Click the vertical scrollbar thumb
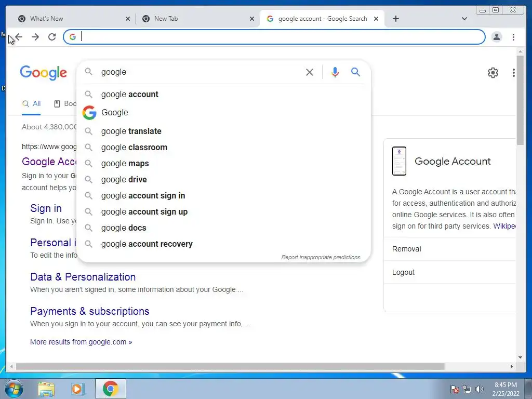 520,100
